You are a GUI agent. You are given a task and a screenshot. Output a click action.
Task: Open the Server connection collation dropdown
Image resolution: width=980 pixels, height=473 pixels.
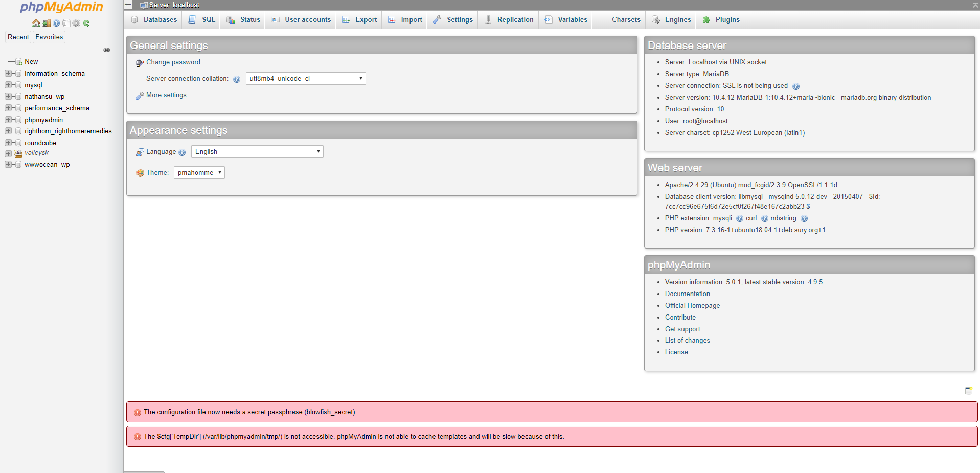point(306,78)
